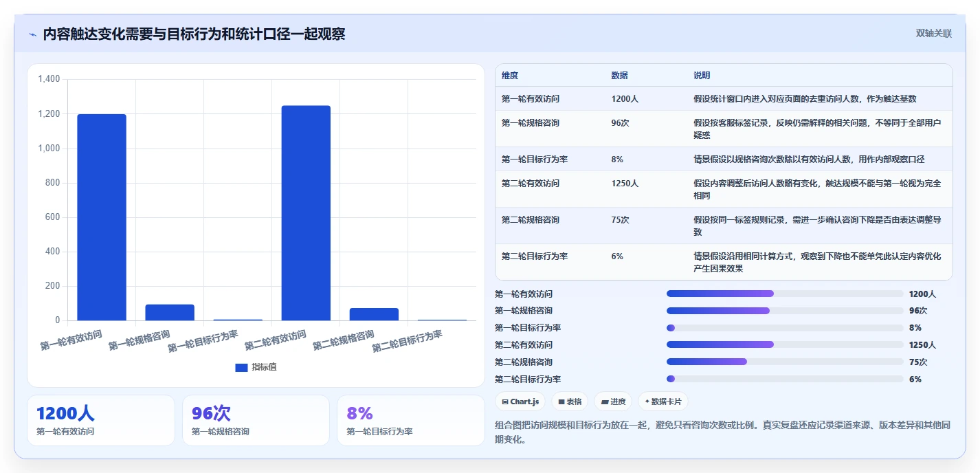Click the 96次 value in the table's 数据 column
The height and width of the screenshot is (473, 980).
pyautogui.click(x=620, y=123)
